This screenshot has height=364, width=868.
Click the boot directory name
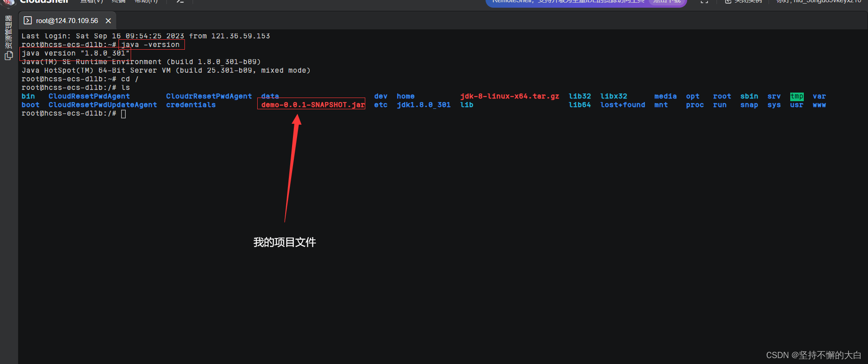pyautogui.click(x=30, y=105)
